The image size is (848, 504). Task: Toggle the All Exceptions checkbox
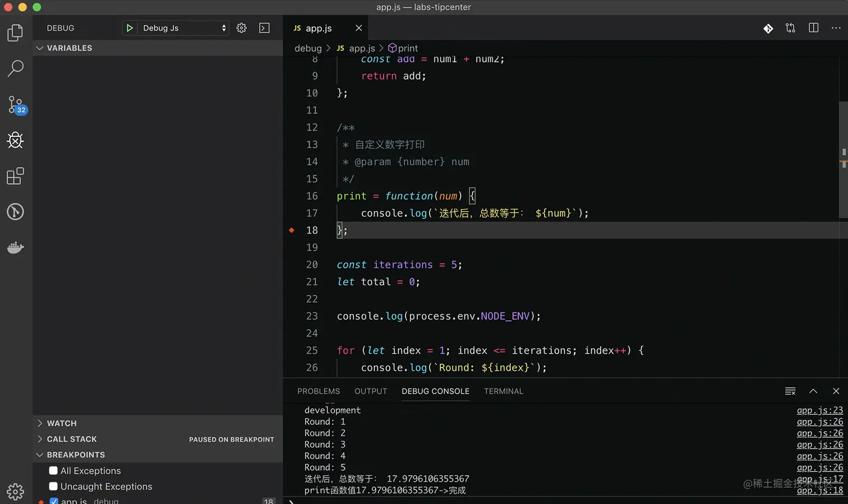point(53,470)
